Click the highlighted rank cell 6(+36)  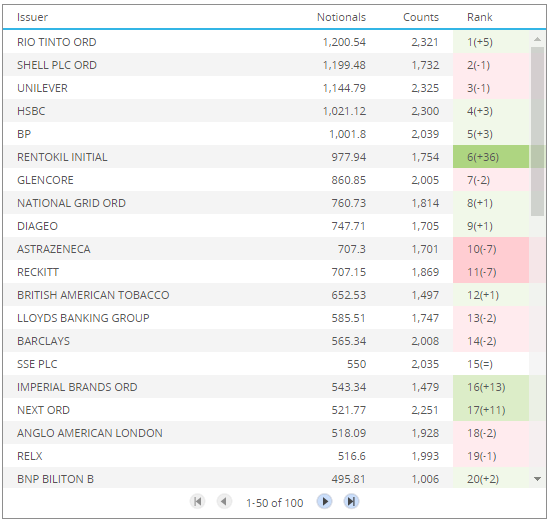pyautogui.click(x=491, y=157)
